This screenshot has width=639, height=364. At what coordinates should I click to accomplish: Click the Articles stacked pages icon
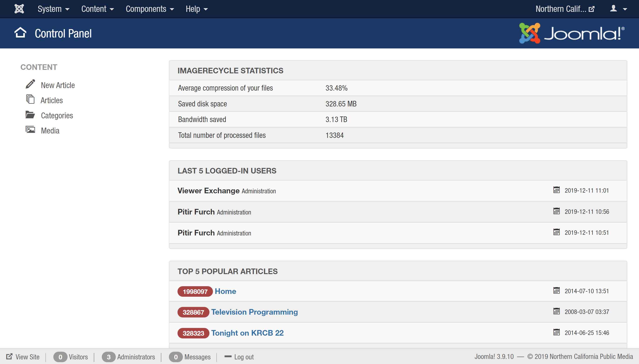30,99
